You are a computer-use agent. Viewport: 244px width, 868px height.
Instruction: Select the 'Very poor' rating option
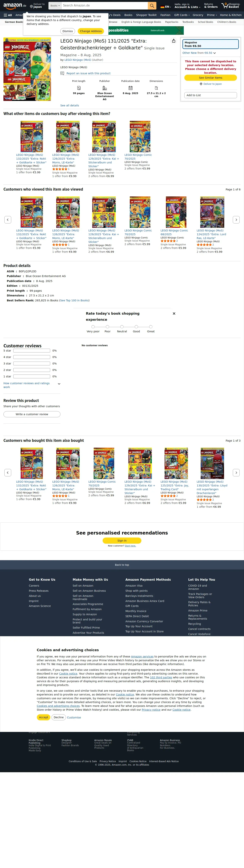[x=93, y=326]
